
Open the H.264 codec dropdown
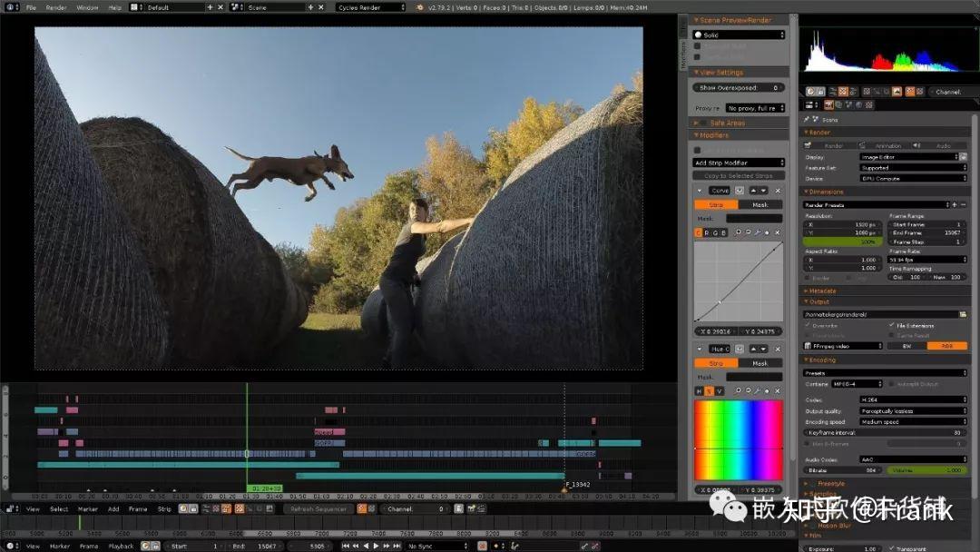(914, 399)
